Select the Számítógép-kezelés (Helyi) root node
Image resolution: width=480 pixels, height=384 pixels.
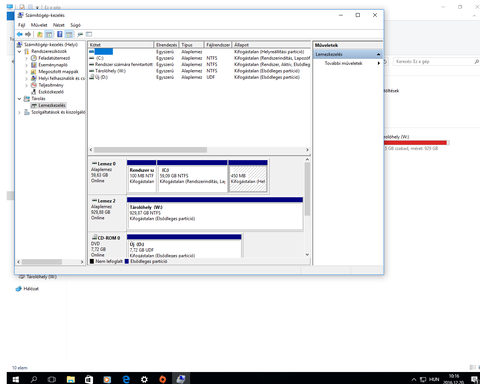51,44
